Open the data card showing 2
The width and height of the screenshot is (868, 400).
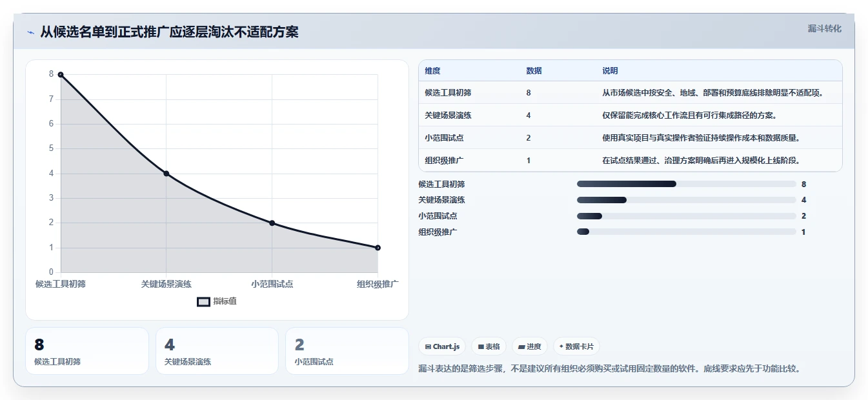(347, 351)
